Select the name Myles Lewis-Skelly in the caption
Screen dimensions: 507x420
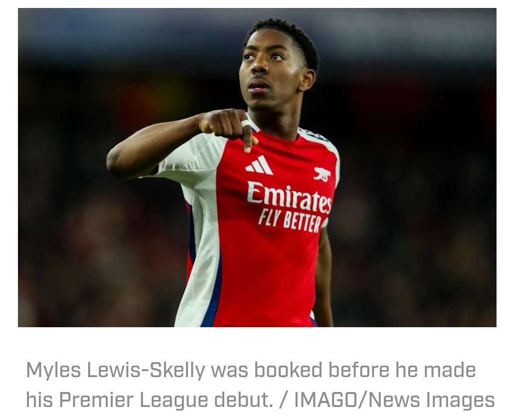[x=116, y=371]
